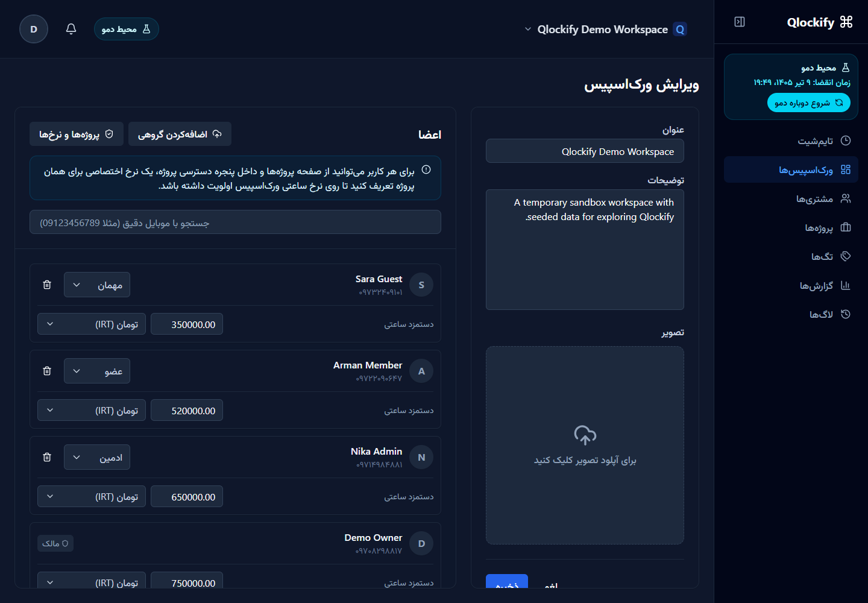Open the notifications bell
Image resolution: width=868 pixels, height=603 pixels.
[71, 29]
